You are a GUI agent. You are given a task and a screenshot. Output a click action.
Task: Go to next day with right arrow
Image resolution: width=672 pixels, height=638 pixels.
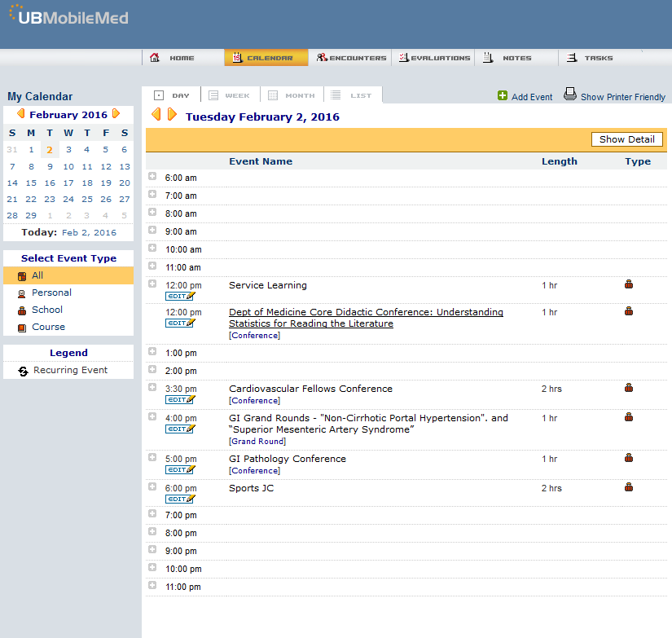pos(172,115)
